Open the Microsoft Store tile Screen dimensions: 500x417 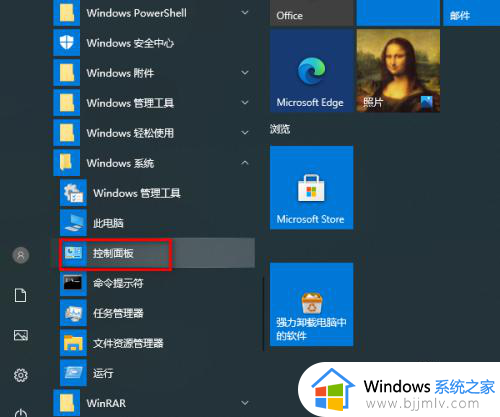[312, 188]
